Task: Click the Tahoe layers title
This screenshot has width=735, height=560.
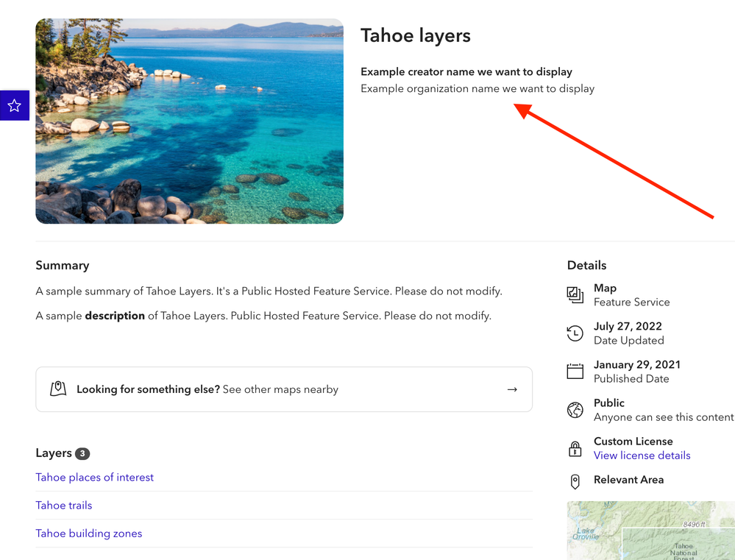Action: (416, 35)
